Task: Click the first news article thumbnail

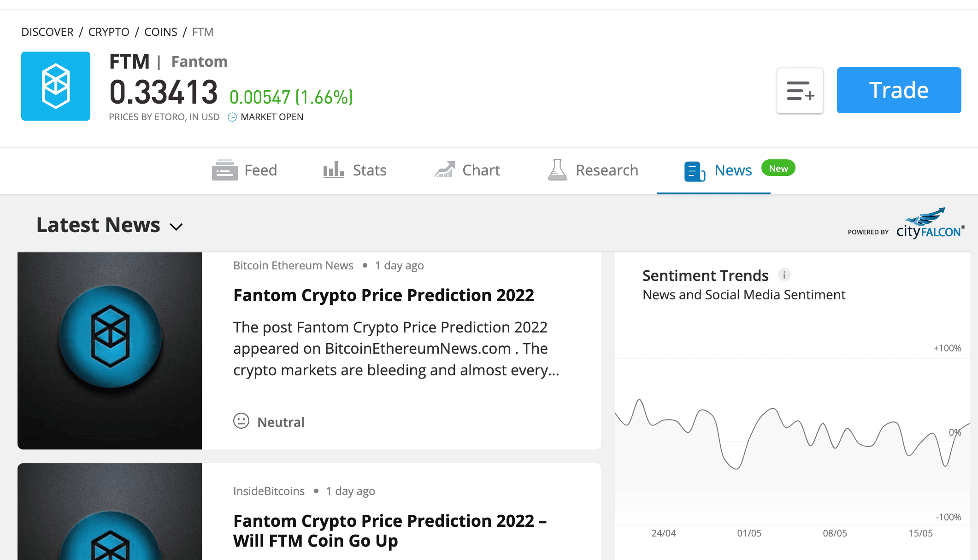Action: [x=110, y=351]
